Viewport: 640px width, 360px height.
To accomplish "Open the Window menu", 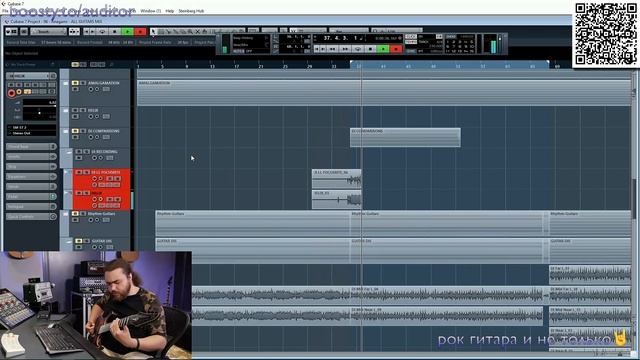I will click(x=150, y=11).
